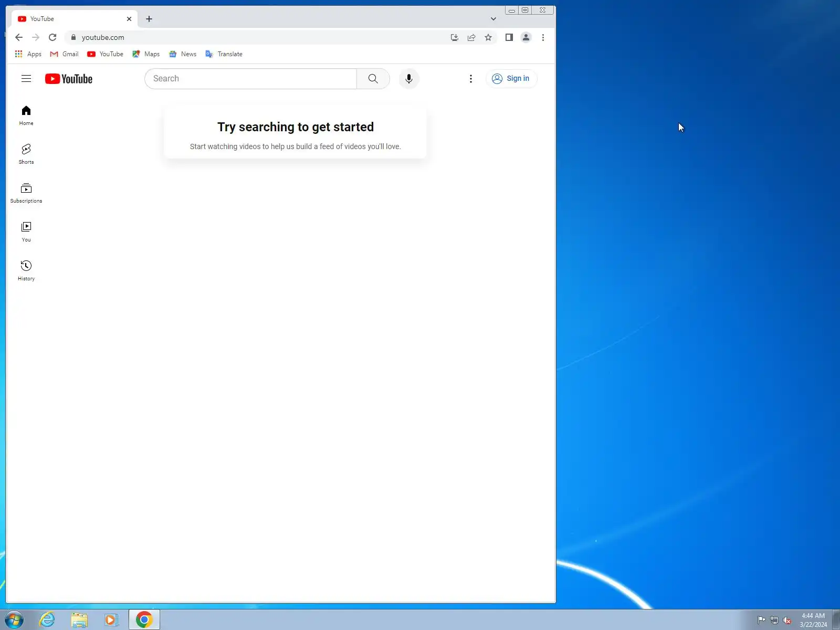Open Action Center flag tray icon
Screen dimensions: 840x630
761,620
